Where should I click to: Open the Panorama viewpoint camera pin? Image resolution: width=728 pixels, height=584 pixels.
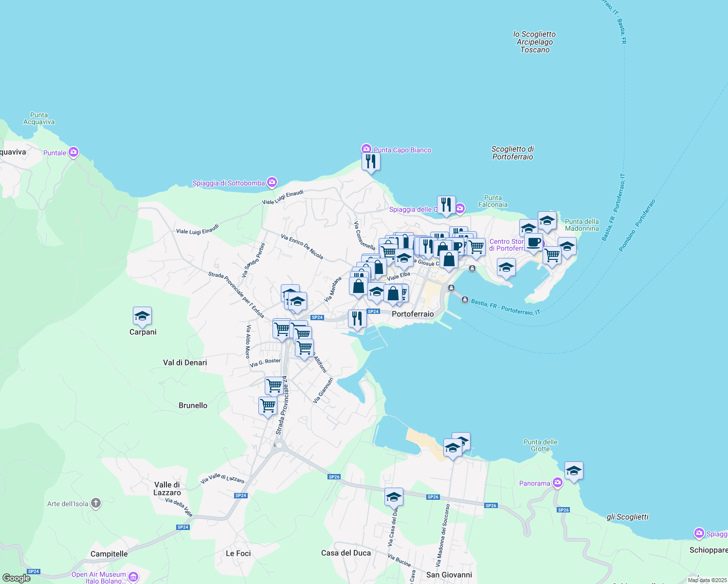coord(558,483)
